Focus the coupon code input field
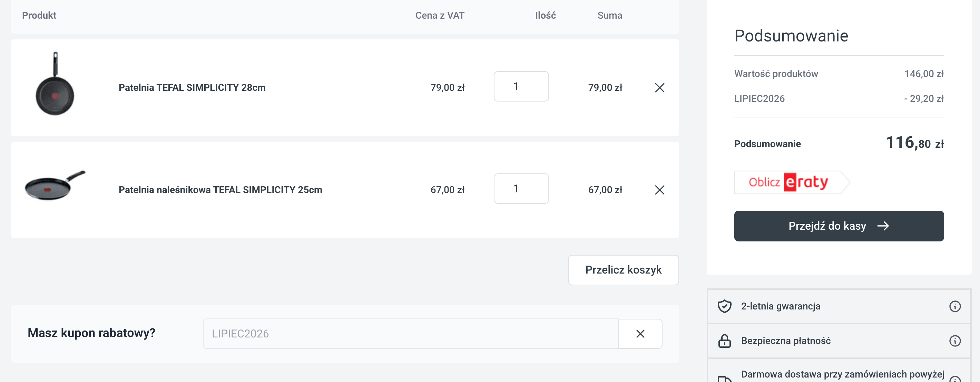 410,333
